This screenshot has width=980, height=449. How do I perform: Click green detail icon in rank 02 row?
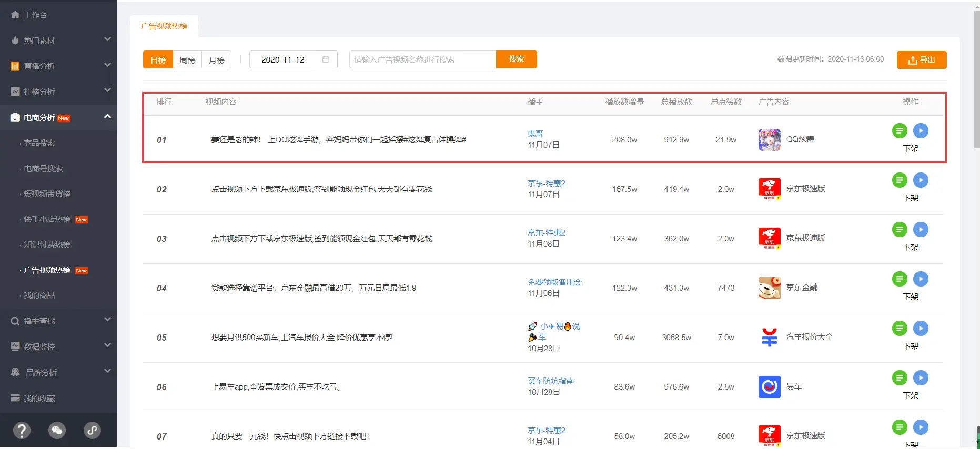pos(900,180)
